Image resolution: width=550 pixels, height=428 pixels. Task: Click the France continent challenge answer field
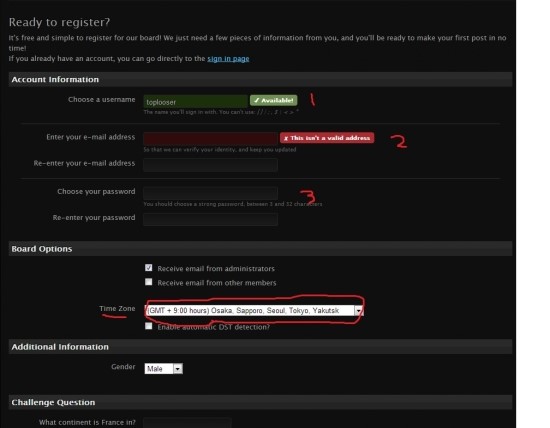187,423
